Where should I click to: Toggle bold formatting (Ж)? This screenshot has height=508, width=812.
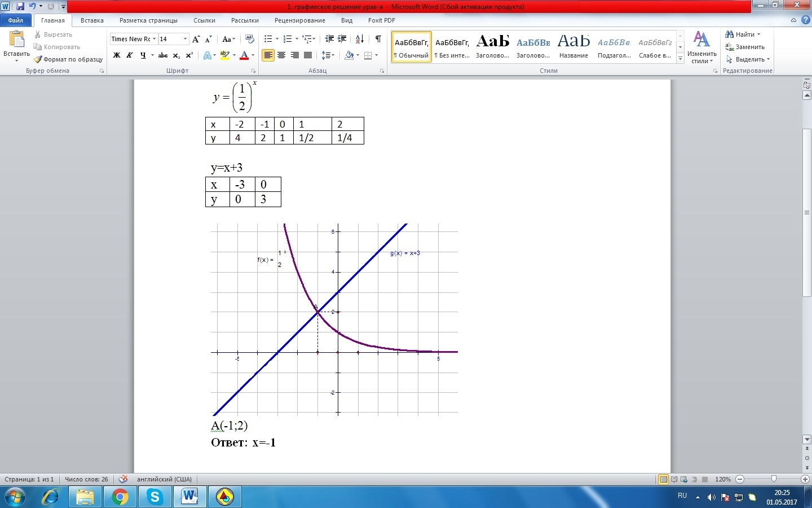point(117,55)
